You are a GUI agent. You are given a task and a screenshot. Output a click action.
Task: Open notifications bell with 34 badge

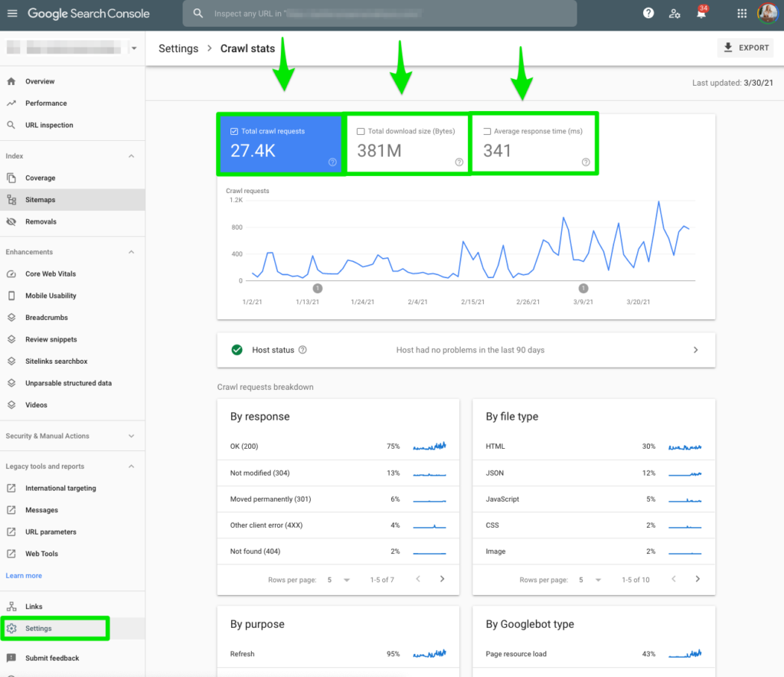701,14
